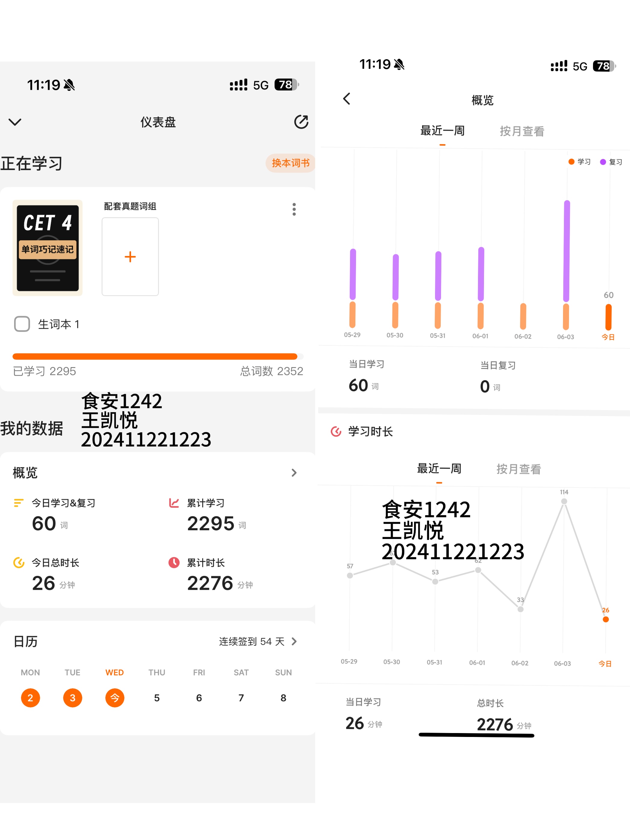This screenshot has width=630, height=840.
Task: Go back using the left arrow
Action: [346, 99]
